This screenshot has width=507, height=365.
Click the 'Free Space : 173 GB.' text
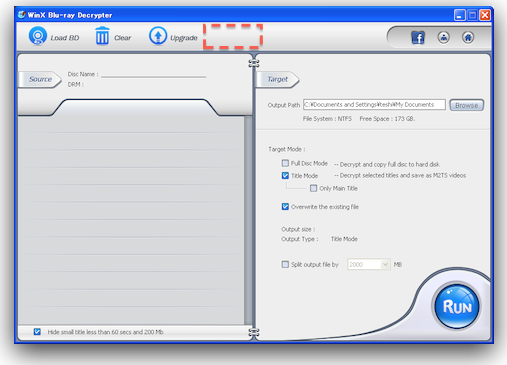click(x=387, y=119)
